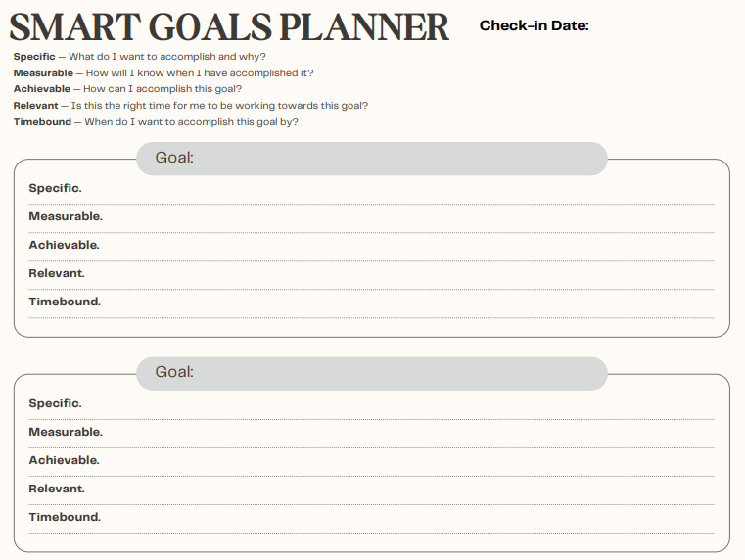Click the first Goal title box

372,159
